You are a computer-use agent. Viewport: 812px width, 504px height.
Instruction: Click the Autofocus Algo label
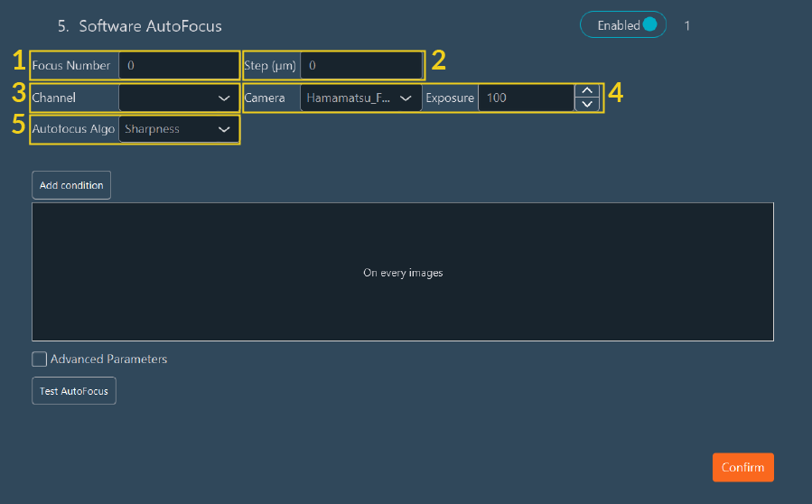click(x=73, y=129)
